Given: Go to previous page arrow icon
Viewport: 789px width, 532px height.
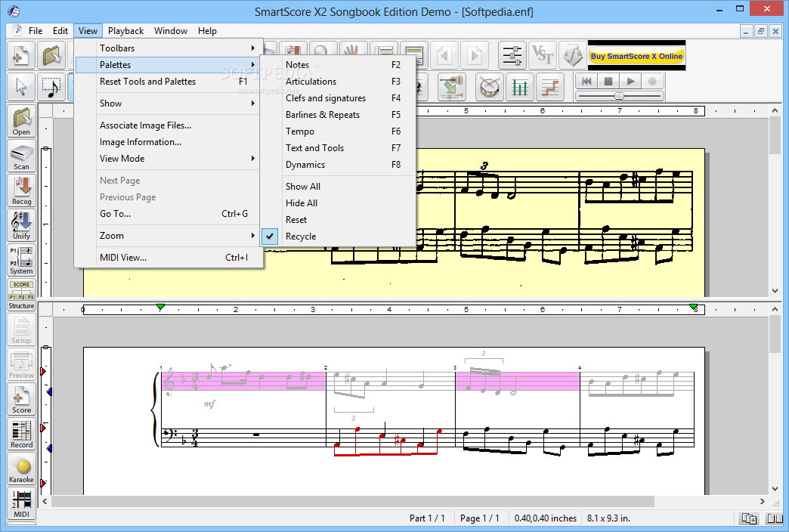Looking at the screenshot, I should pos(444,55).
